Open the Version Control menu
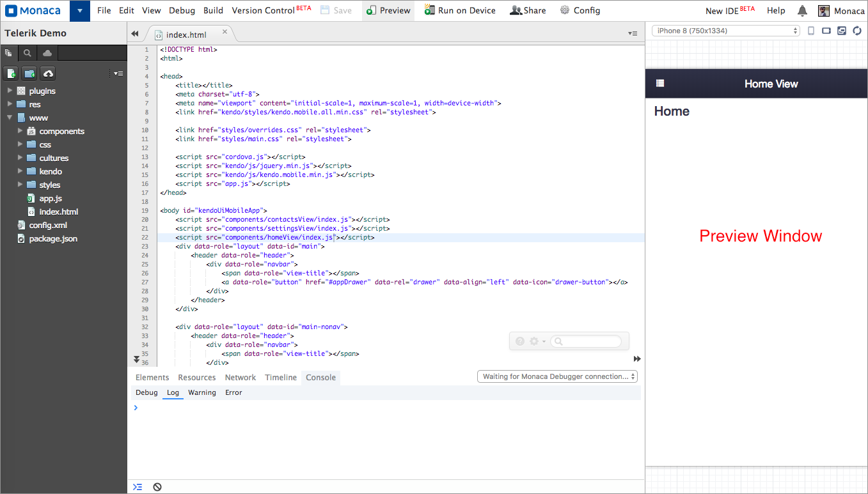The image size is (868, 494). click(272, 10)
